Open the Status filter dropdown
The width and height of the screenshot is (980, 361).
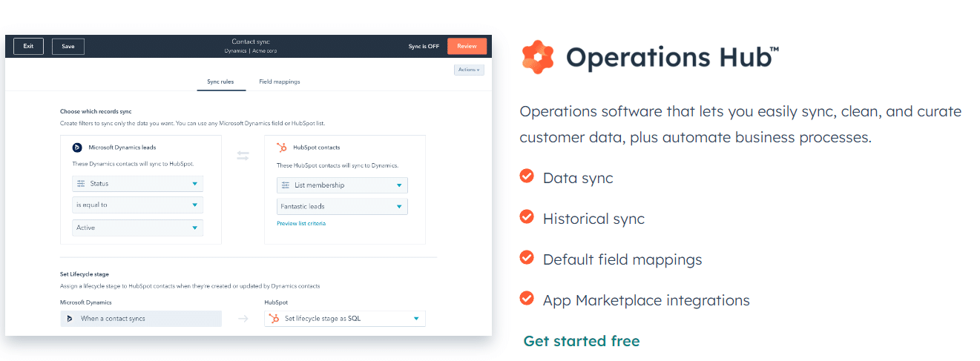tap(138, 183)
